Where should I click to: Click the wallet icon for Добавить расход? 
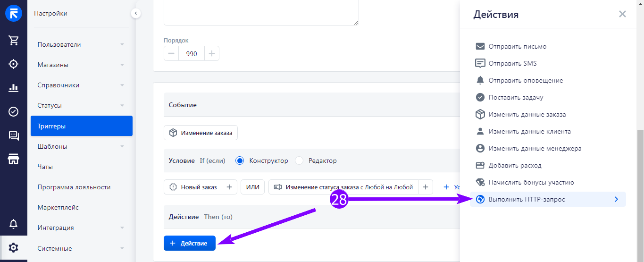tap(480, 165)
